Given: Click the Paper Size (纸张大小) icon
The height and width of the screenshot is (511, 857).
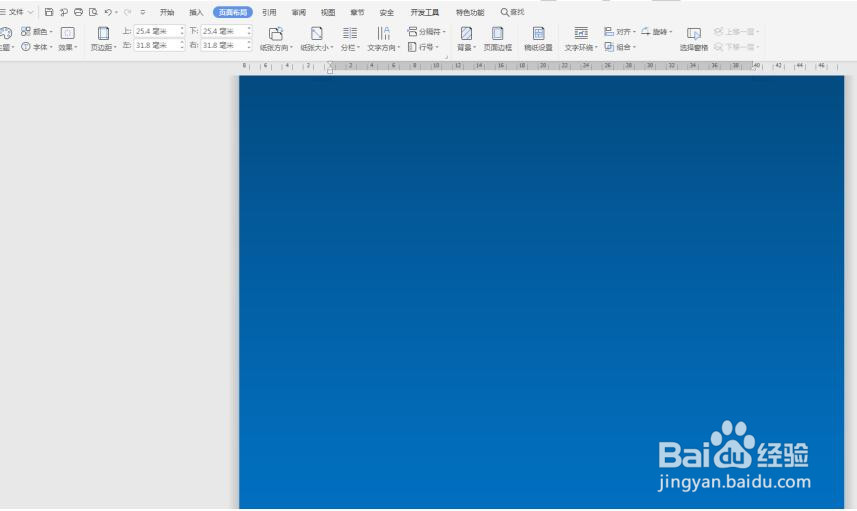Looking at the screenshot, I should 316,33.
